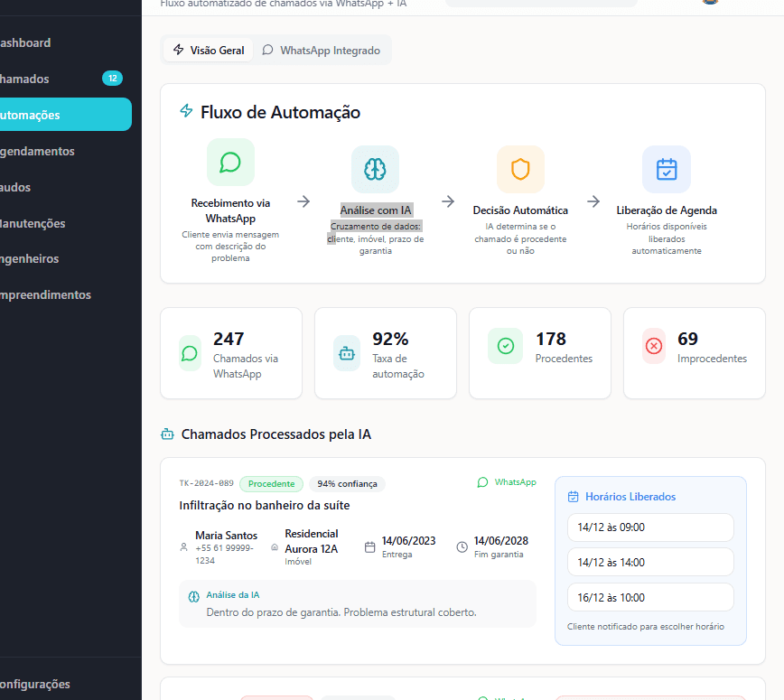Click brain icon beside Análise da IA
The image size is (784, 700).
[x=194, y=596]
